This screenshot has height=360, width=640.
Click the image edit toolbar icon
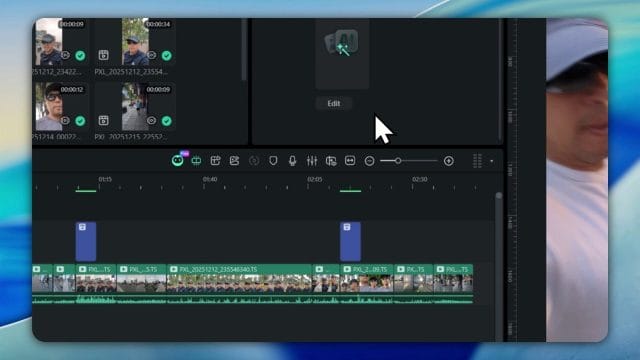(234, 161)
